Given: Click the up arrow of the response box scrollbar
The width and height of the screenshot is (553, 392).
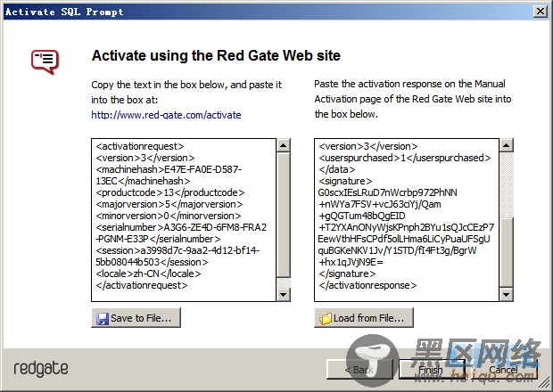Looking at the screenshot, I should [507, 145].
